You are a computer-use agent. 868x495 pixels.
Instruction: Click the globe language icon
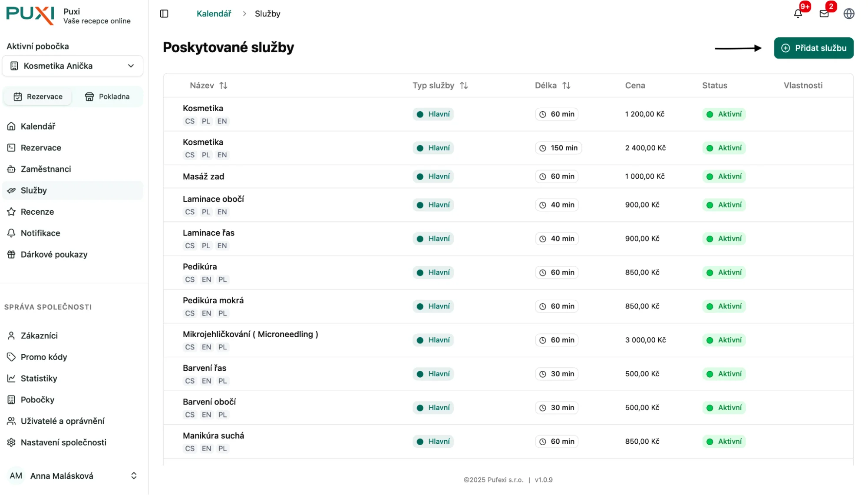[848, 14]
